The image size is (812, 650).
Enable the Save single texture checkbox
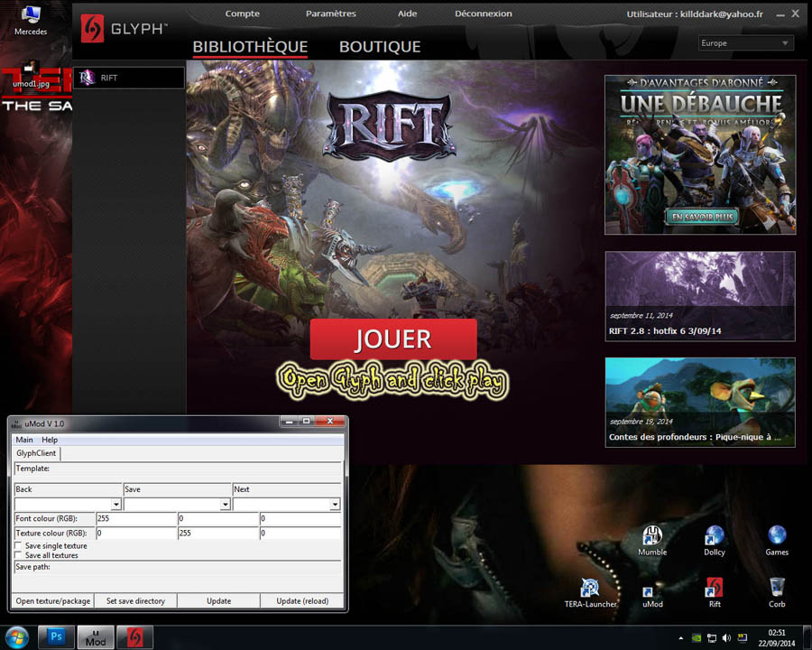coord(19,546)
